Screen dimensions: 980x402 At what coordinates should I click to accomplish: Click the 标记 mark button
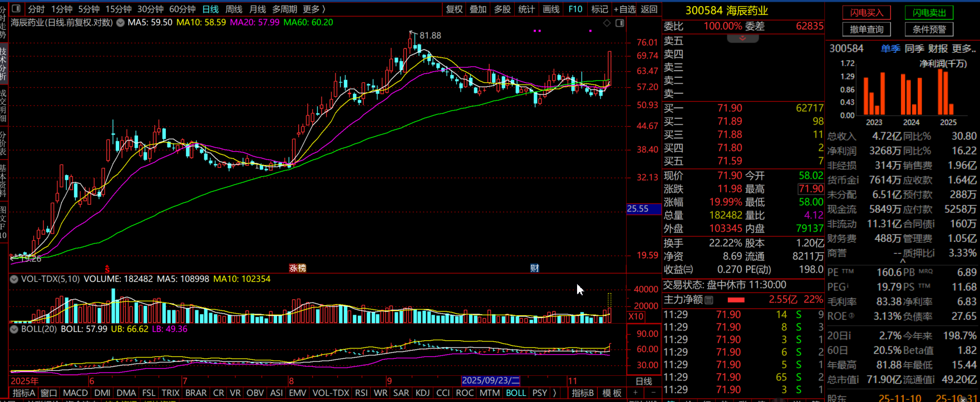click(599, 9)
